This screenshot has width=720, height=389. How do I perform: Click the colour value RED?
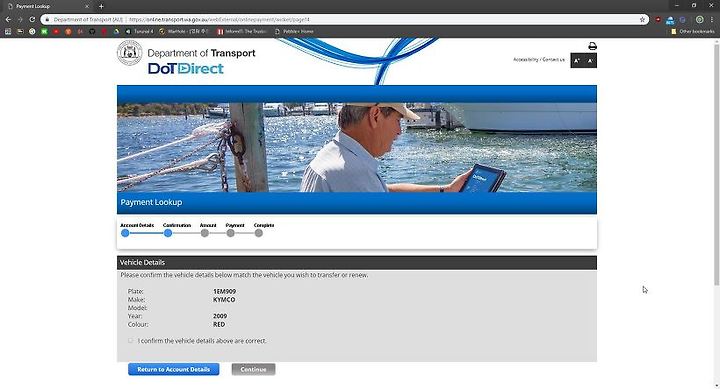(219, 324)
